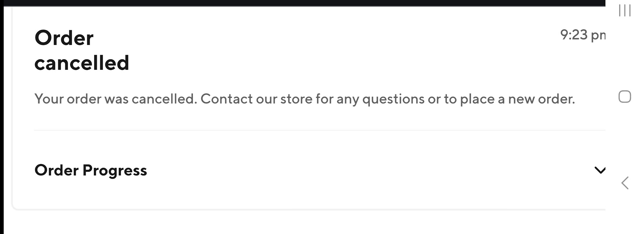Tap the "place a new order" phrase
Image resolution: width=644 pixels, height=234 pixels.
[517, 99]
